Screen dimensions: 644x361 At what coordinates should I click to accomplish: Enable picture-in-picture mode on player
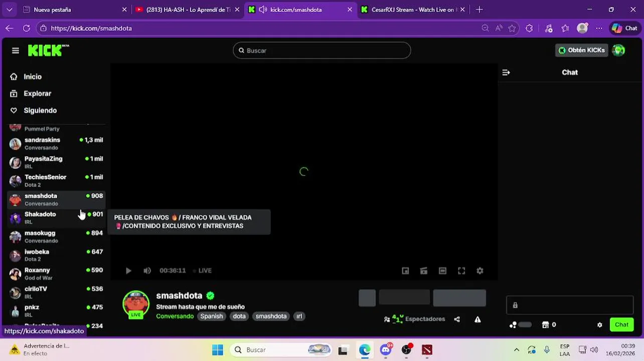[405, 271]
